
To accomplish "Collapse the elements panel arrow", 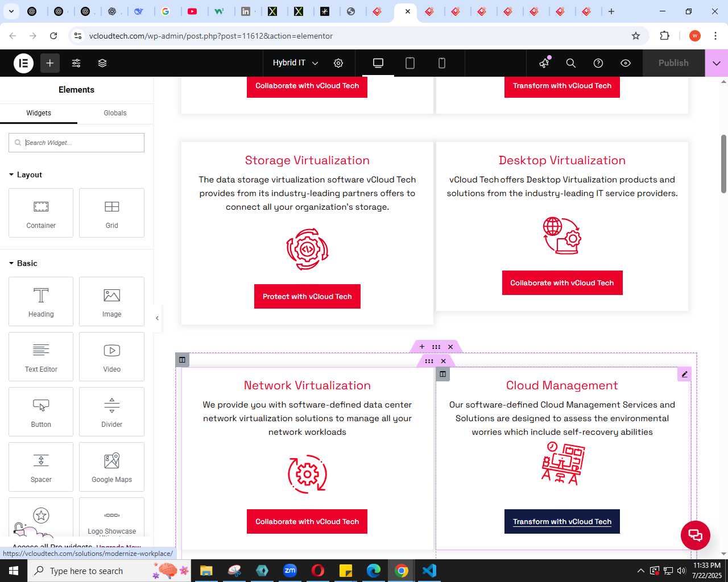I will [x=158, y=318].
